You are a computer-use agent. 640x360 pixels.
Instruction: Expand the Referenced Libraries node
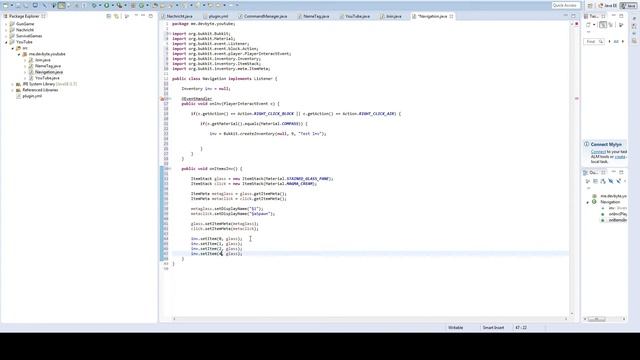pyautogui.click(x=13, y=90)
